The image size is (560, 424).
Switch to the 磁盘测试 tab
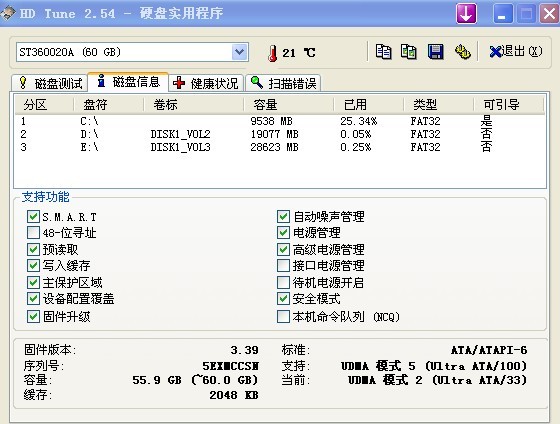(x=50, y=83)
